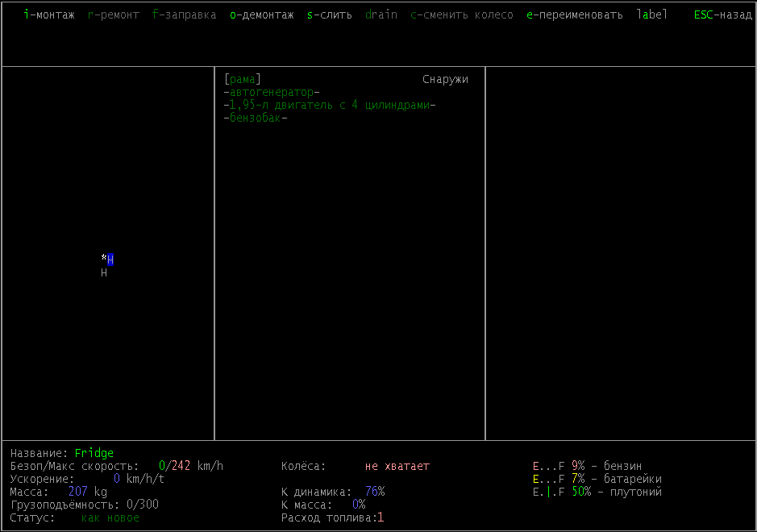
Task: Select the label command in the top bar
Action: pos(651,15)
